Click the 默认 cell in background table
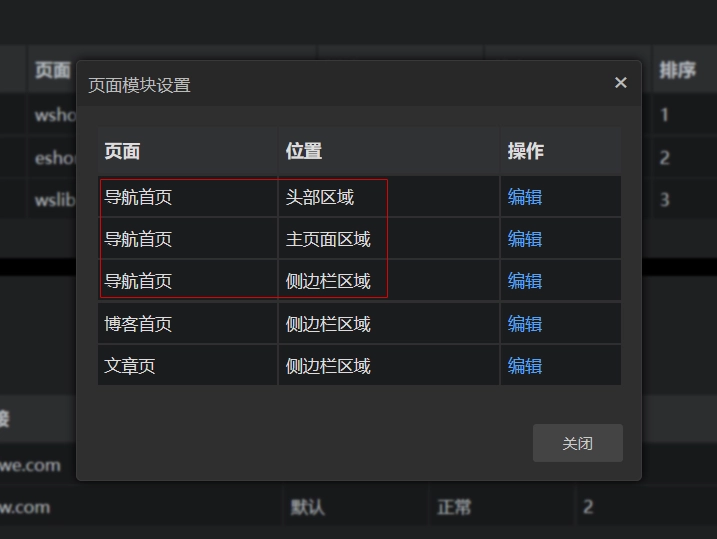 point(308,507)
